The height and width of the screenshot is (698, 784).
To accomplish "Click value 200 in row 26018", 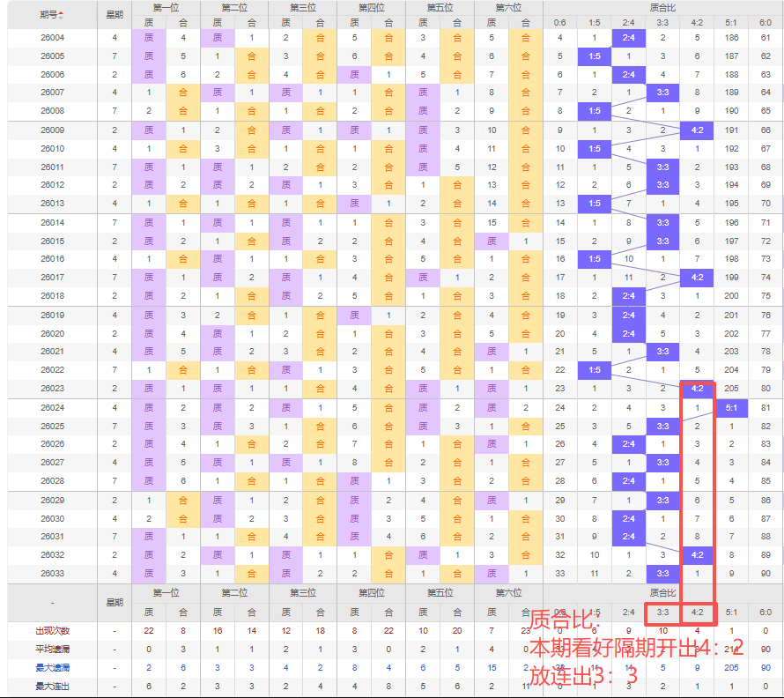I will pyautogui.click(x=731, y=296).
